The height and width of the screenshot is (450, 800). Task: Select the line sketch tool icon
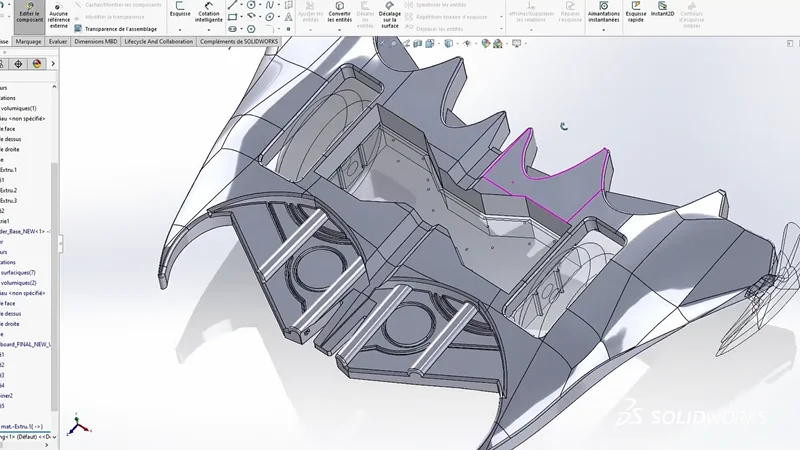click(232, 5)
